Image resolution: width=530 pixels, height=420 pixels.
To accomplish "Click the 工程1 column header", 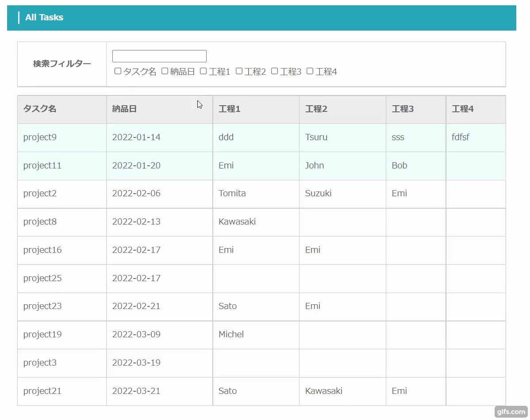I will 256,109.
